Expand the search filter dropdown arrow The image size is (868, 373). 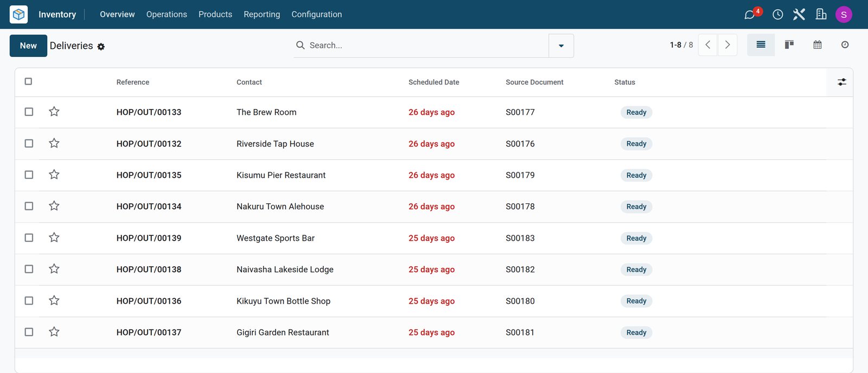(561, 46)
